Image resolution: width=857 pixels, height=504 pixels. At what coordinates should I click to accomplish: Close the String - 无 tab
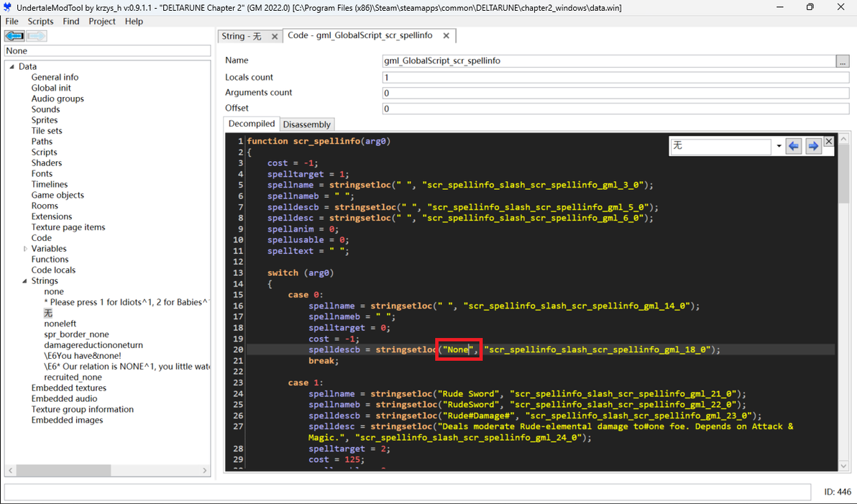(x=275, y=36)
